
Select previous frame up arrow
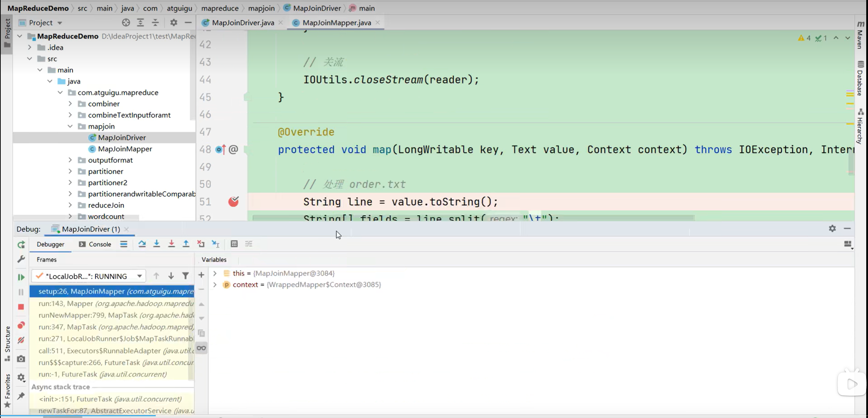156,276
